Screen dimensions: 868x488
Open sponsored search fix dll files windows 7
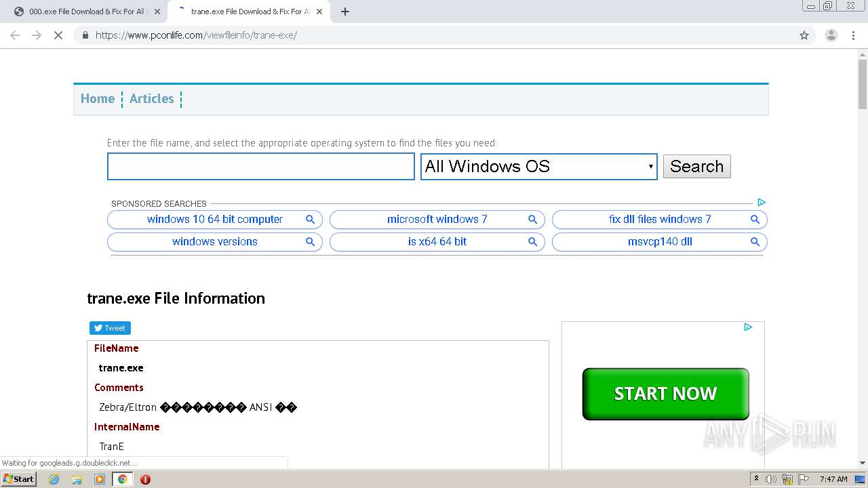[x=660, y=220]
